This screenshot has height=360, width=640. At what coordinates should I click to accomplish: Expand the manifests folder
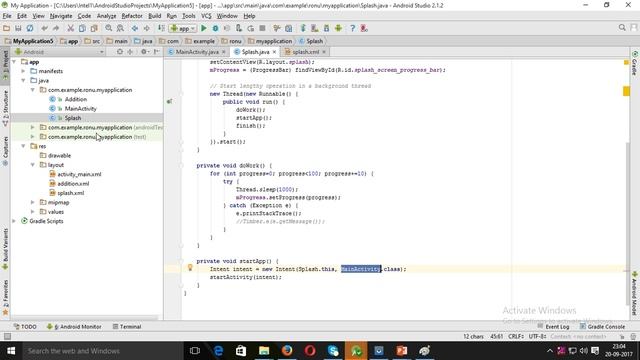(24, 71)
